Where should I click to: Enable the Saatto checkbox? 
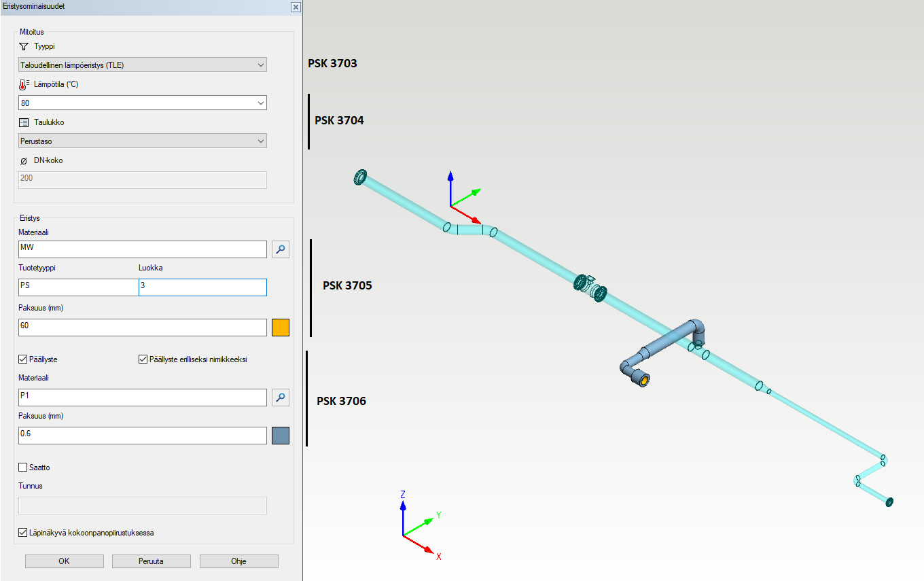(23, 468)
